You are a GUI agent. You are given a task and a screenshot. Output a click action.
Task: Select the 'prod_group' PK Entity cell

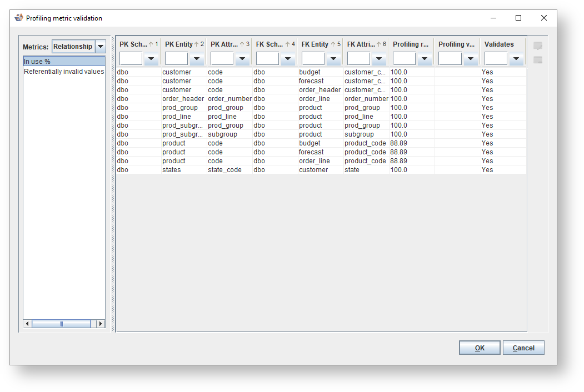pyautogui.click(x=184, y=108)
